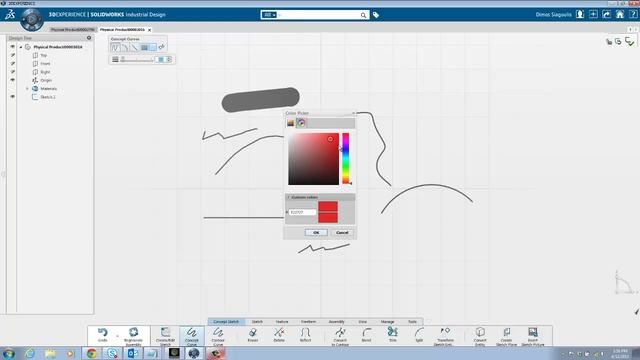Switch to the color wheel picker tab
Viewport: 640px width, 360px height.
pyautogui.click(x=301, y=123)
